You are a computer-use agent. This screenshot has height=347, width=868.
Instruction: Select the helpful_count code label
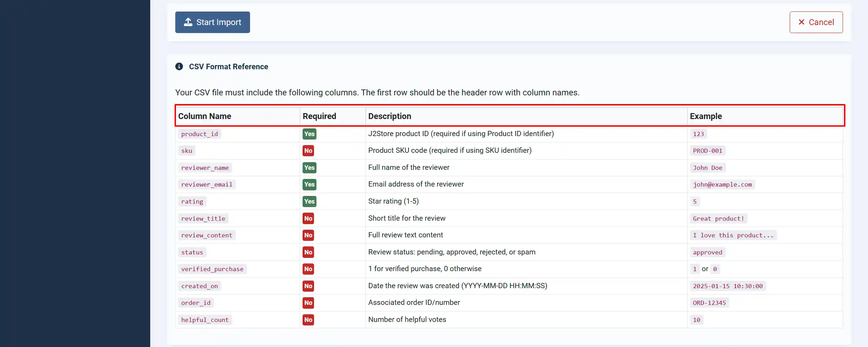point(205,320)
